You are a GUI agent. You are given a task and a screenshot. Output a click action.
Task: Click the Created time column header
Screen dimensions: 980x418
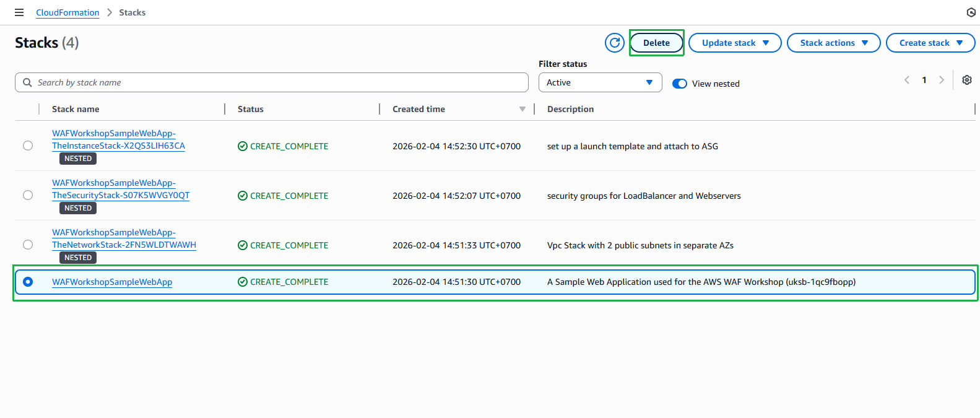pyautogui.click(x=418, y=109)
